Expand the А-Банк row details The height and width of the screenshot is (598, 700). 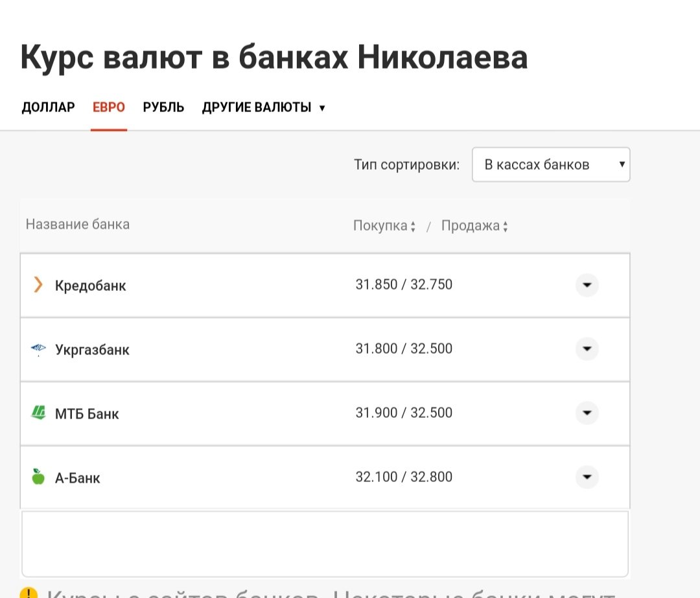click(587, 477)
